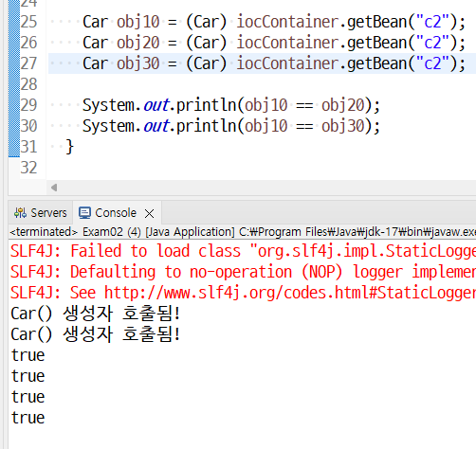Click iocContainer on line 26

pyautogui.click(x=287, y=43)
